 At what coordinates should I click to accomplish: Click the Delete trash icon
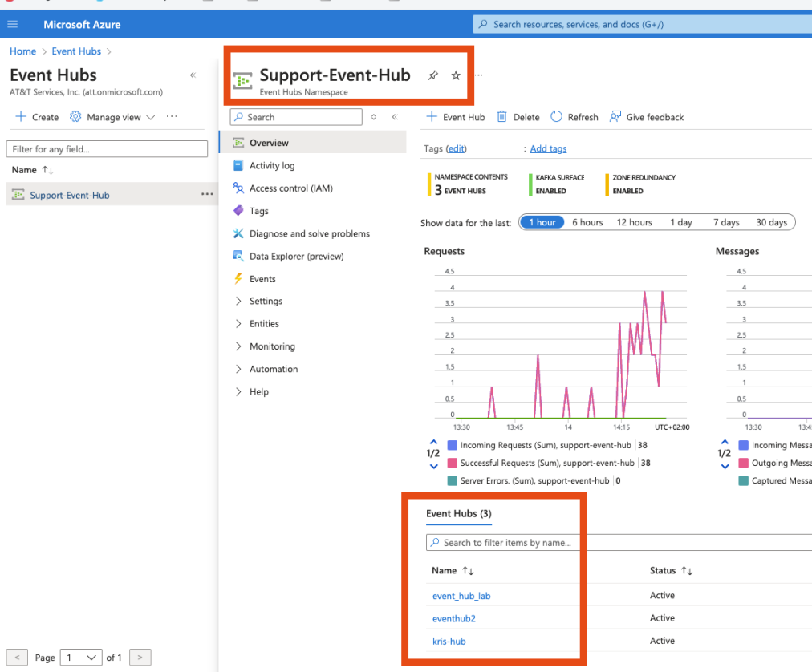[501, 116]
